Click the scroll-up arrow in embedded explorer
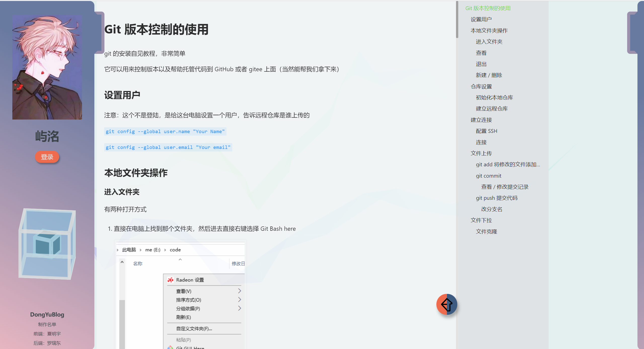This screenshot has height=349, width=644. 122,262
